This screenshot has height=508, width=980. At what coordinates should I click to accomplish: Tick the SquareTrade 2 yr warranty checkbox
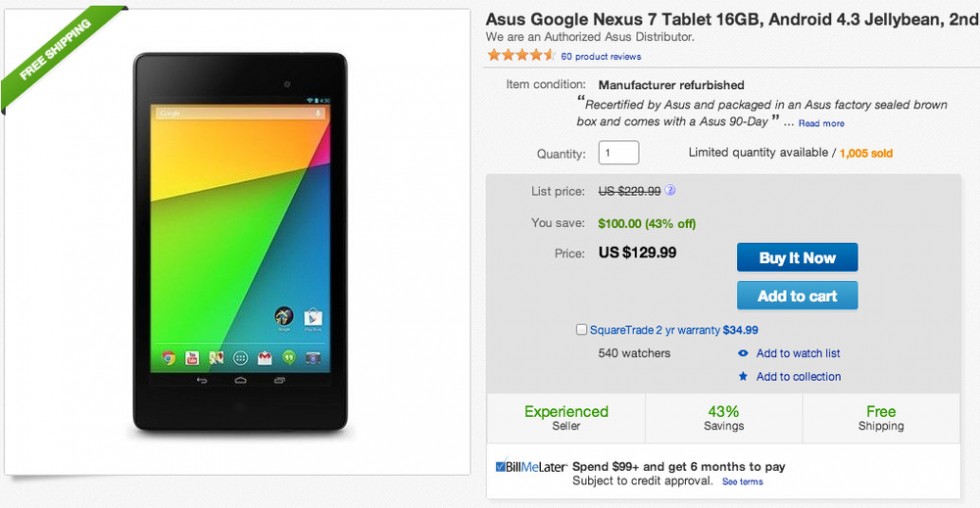pos(582,330)
